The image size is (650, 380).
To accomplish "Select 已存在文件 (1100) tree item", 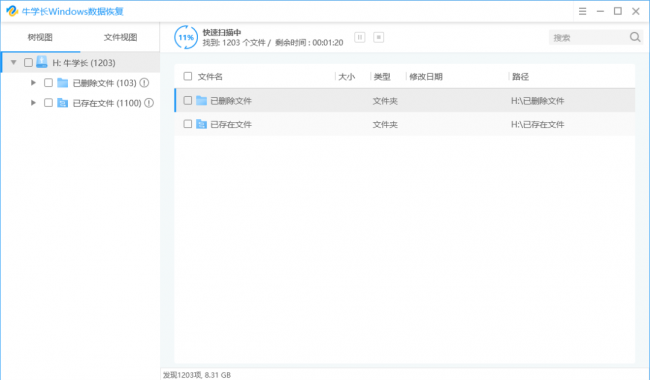I will coord(107,103).
